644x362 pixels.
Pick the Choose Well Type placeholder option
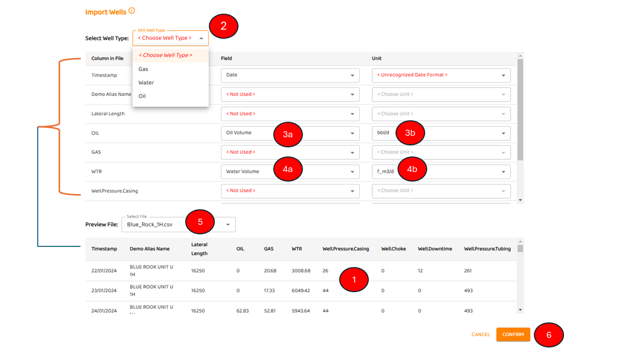click(x=165, y=55)
